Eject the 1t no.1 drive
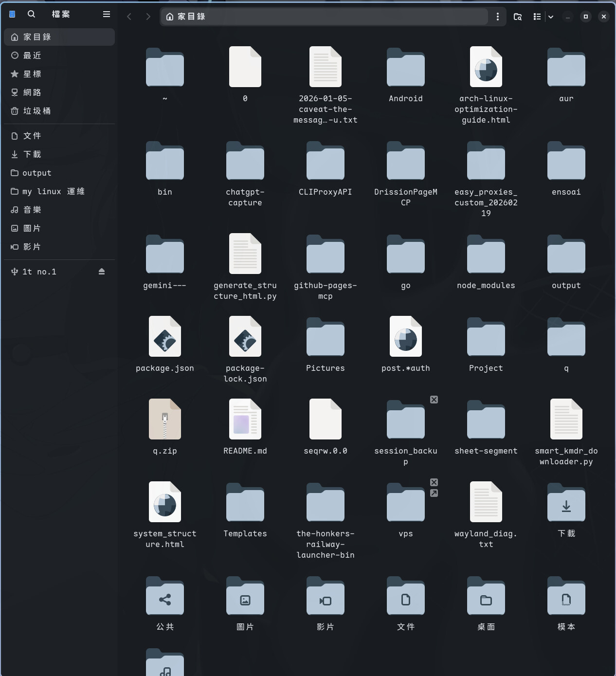This screenshot has height=676, width=616. click(x=102, y=272)
